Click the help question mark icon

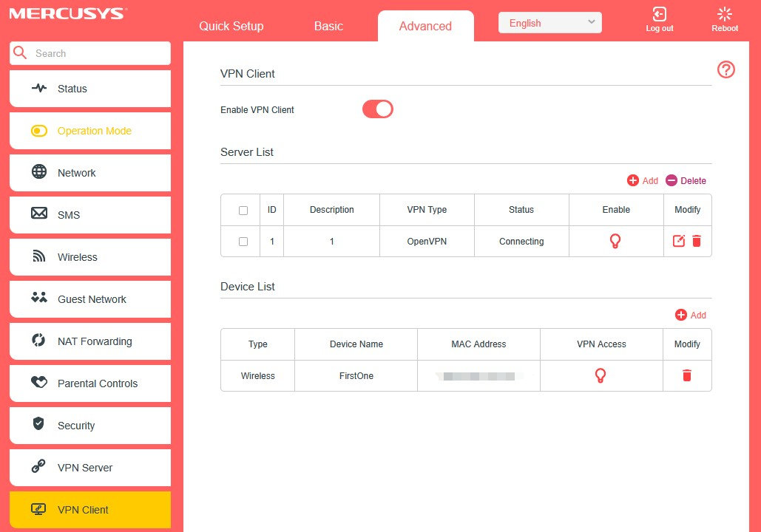tap(726, 70)
